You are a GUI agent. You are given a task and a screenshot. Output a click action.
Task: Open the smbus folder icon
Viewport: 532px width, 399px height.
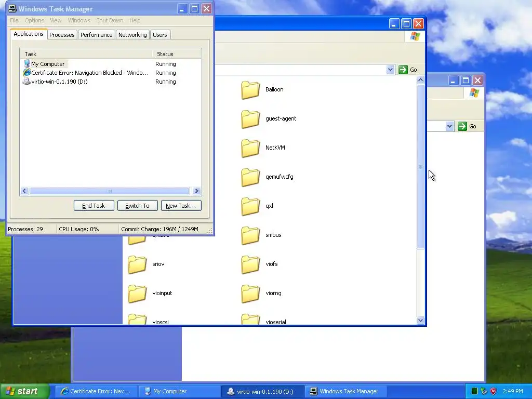click(x=250, y=235)
